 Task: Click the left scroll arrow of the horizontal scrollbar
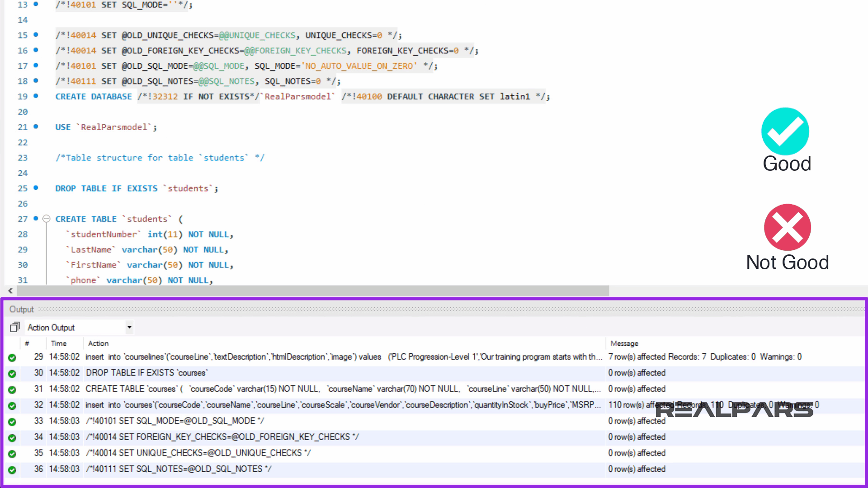(10, 291)
